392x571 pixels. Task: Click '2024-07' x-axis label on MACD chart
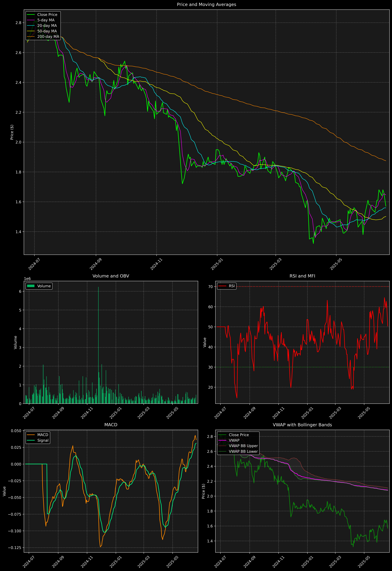pos(29,562)
